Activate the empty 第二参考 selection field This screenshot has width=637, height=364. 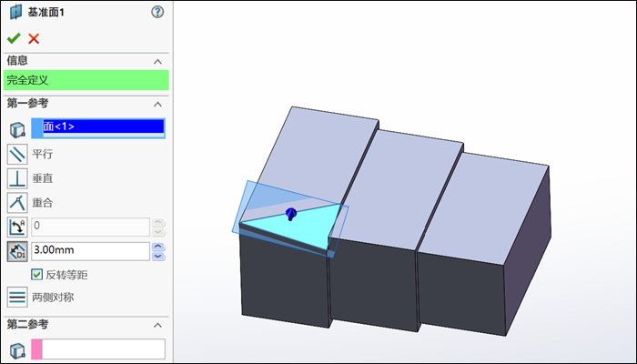pyautogui.click(x=98, y=349)
